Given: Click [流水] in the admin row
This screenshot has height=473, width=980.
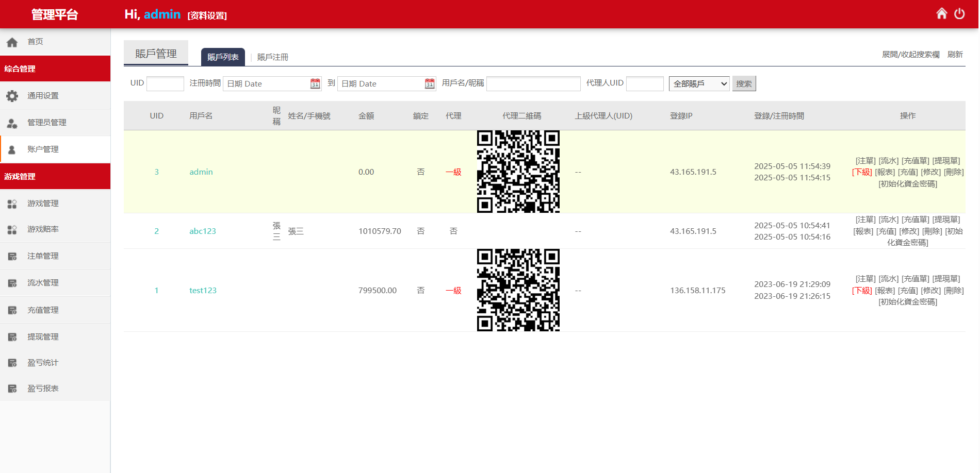Looking at the screenshot, I should tap(889, 161).
